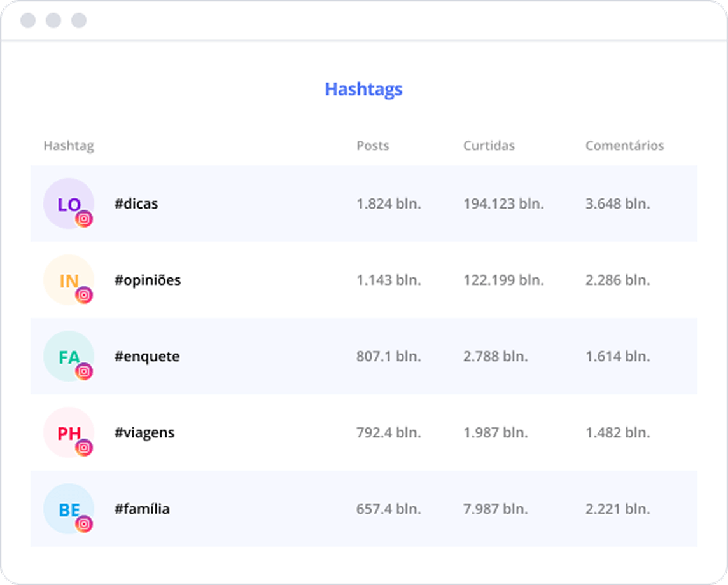Click the Instagram badge on the #enquete avatar

pos(85,371)
